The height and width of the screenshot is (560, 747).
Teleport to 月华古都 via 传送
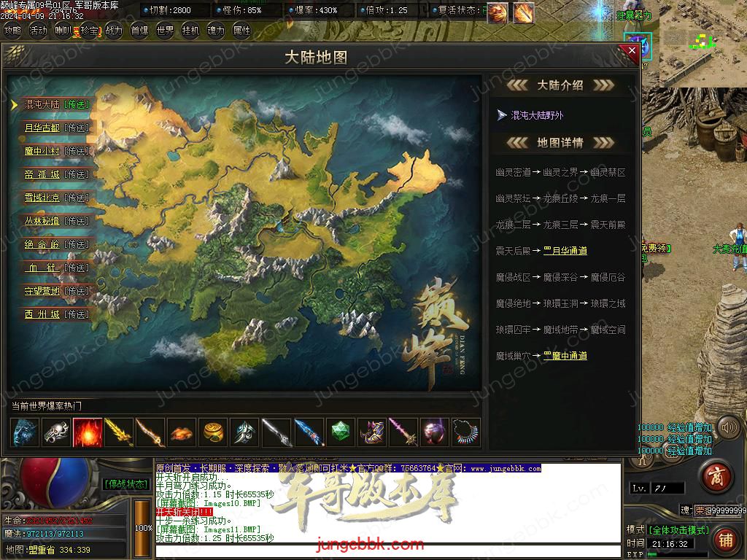[77, 128]
